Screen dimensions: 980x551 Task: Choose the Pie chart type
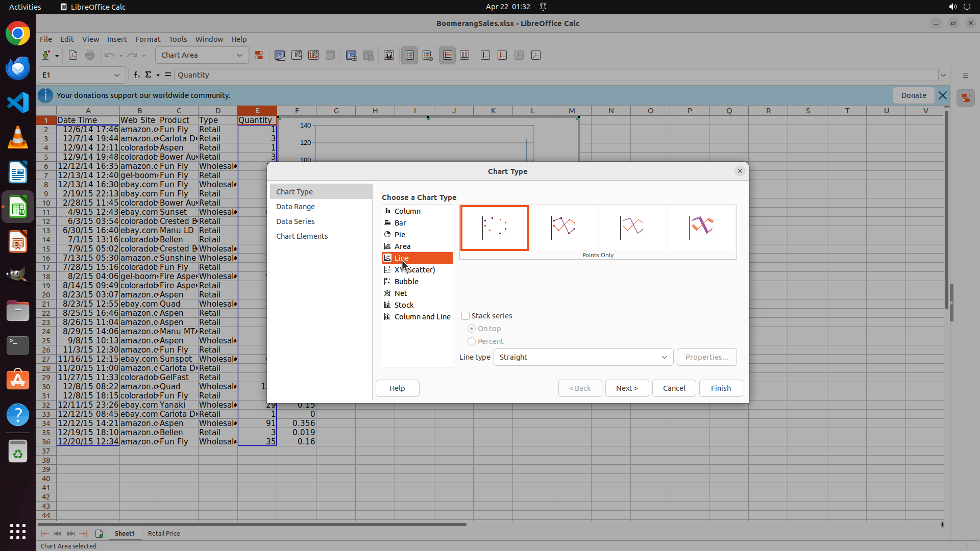[400, 235]
